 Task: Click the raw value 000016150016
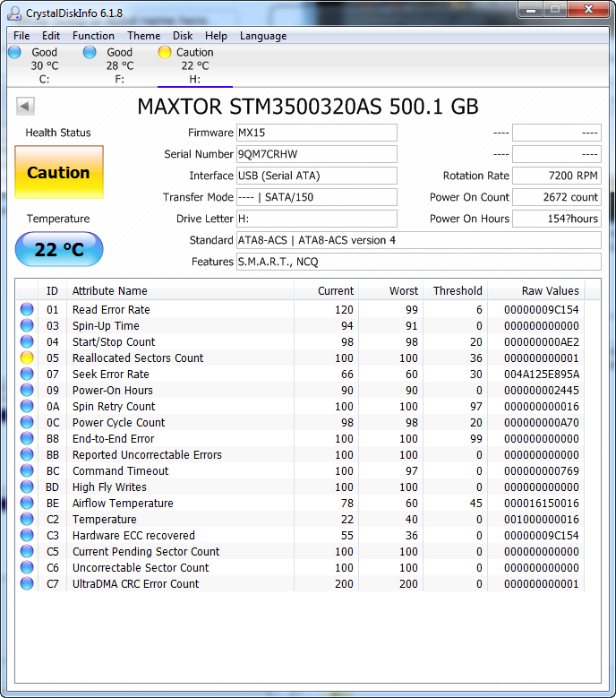(x=542, y=503)
